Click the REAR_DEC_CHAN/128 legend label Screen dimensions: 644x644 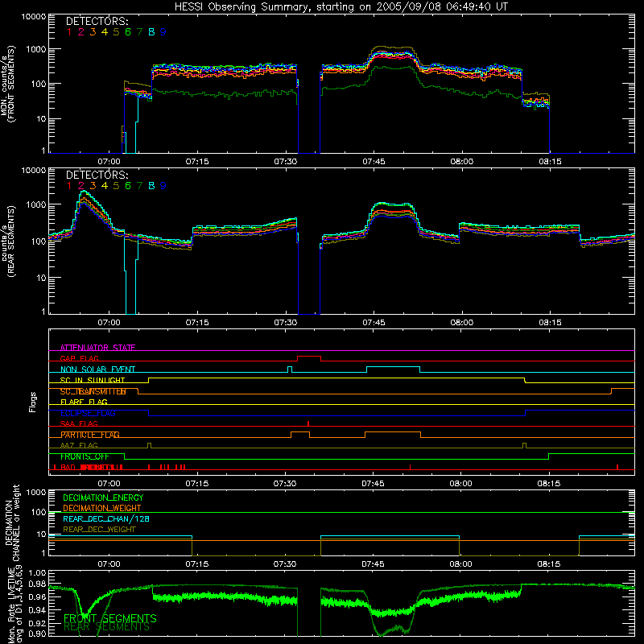point(106,518)
